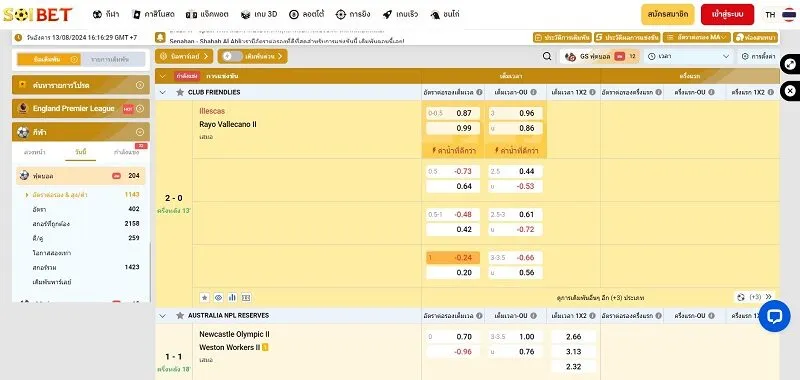
Task: Open the chat room button
Action: (756, 37)
